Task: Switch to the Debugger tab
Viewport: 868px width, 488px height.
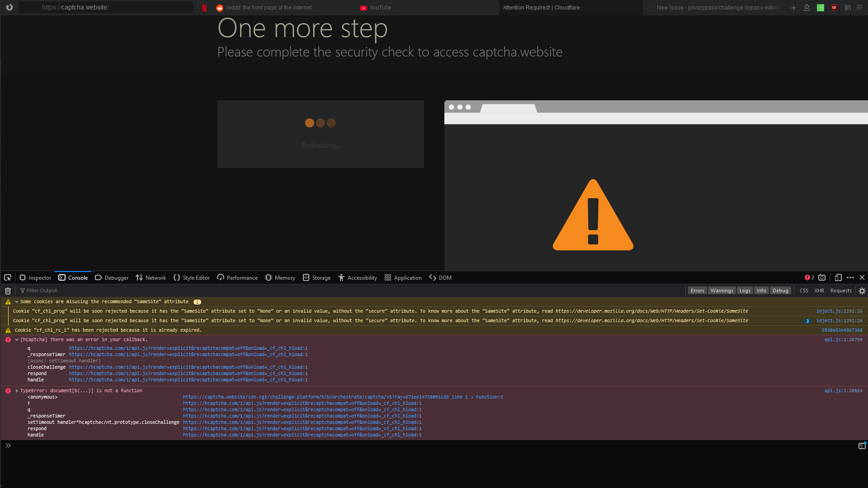Action: click(x=112, y=277)
